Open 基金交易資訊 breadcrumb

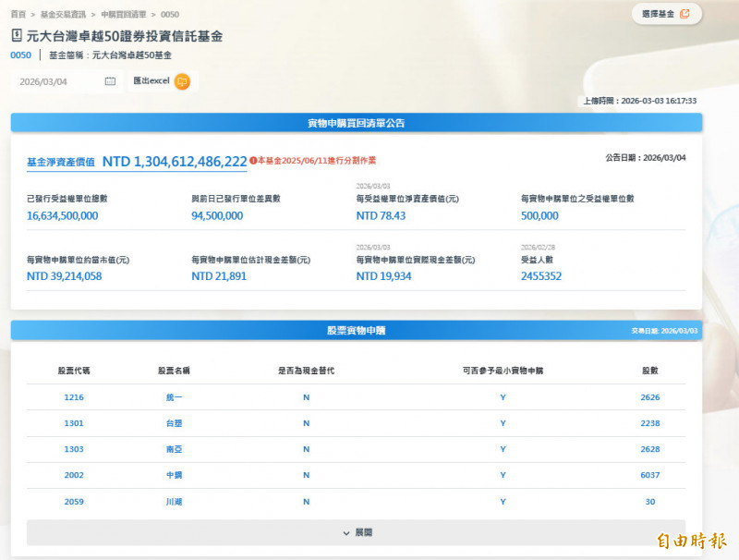63,15
